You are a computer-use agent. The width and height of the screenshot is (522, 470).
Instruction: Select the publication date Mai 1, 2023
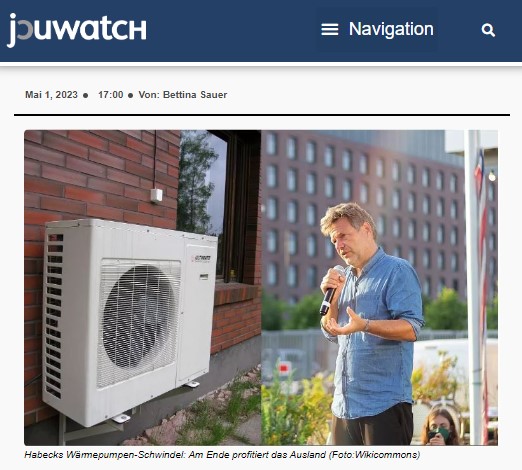[51, 95]
